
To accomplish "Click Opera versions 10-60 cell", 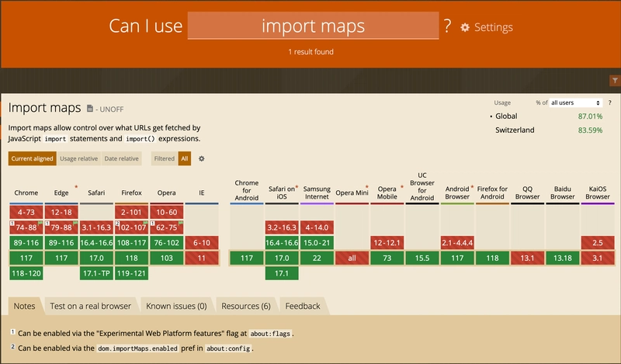I will point(166,212).
